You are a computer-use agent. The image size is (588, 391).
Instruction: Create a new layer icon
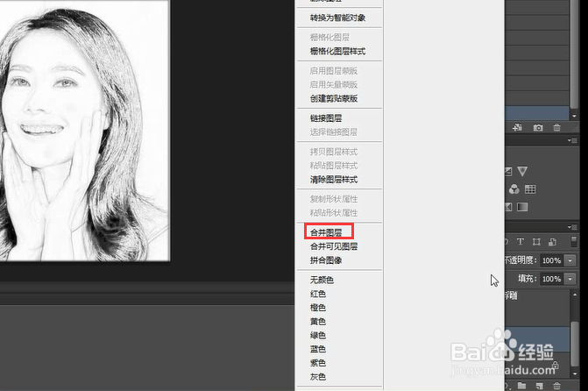pyautogui.click(x=539, y=386)
